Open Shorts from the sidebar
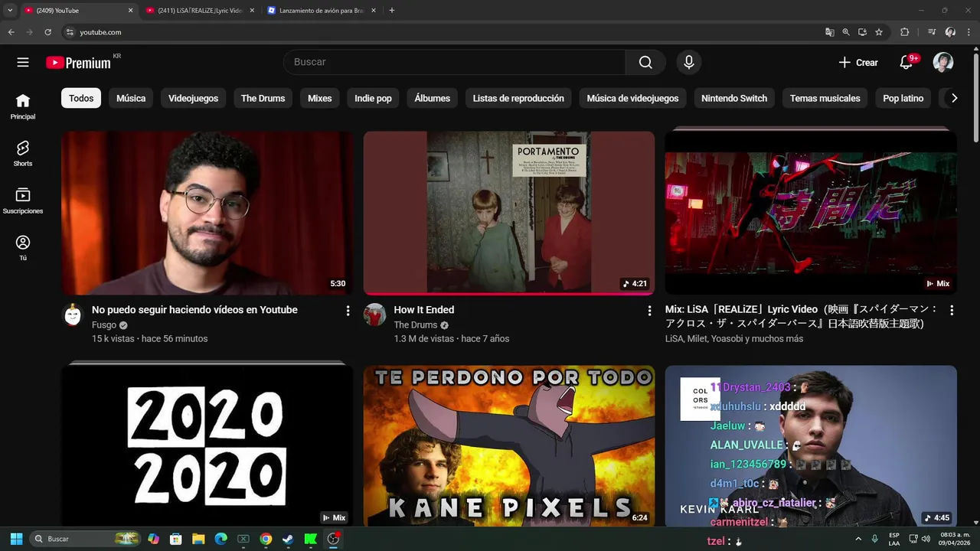This screenshot has height=551, width=980. point(23,153)
